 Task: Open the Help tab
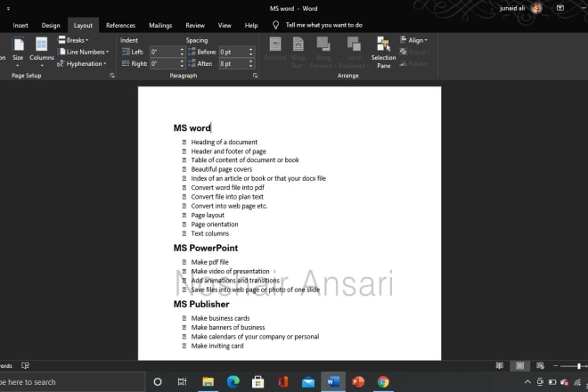click(x=251, y=25)
